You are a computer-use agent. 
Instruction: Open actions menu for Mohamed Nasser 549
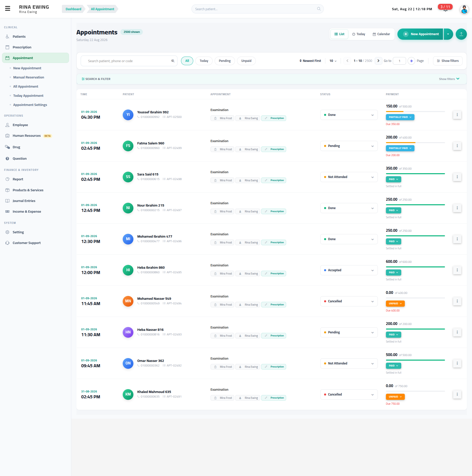457,301
